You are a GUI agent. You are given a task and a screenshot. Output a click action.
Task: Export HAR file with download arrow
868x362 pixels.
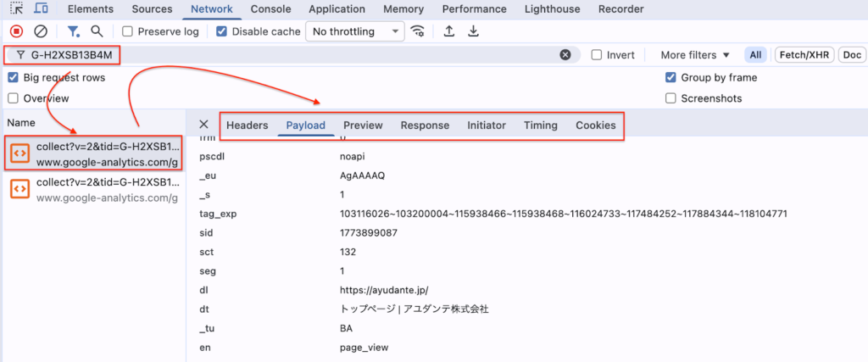[474, 31]
